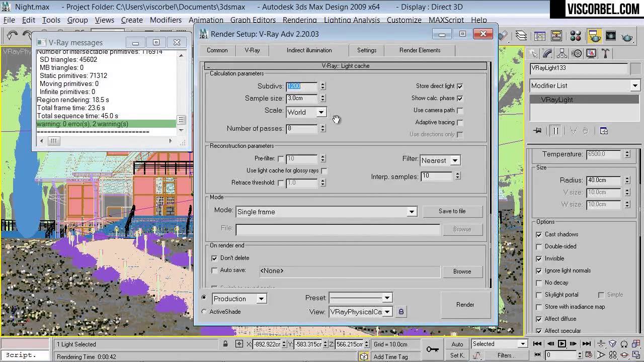Open the Render Elements tab
This screenshot has width=644, height=362.
420,50
